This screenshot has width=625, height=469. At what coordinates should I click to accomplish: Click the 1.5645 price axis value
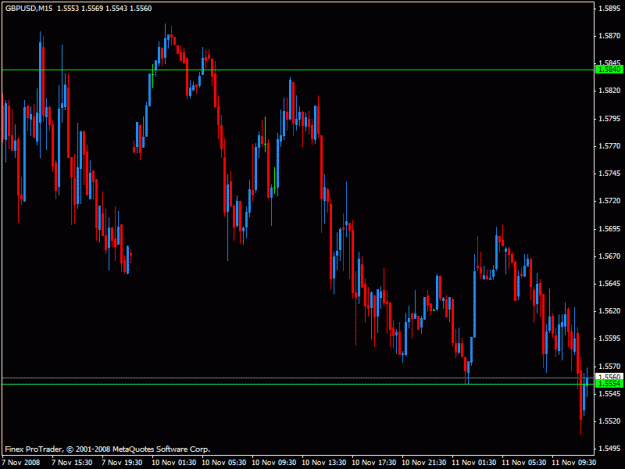[x=609, y=284]
